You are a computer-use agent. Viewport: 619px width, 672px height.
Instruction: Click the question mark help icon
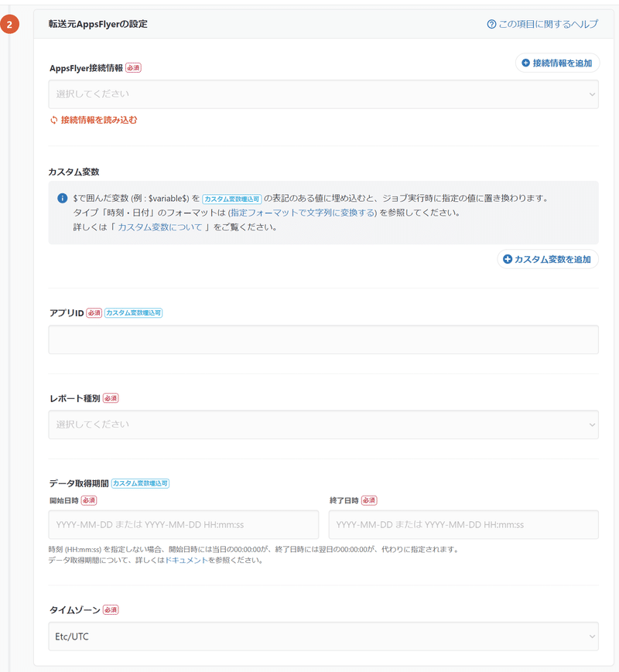[x=491, y=25]
